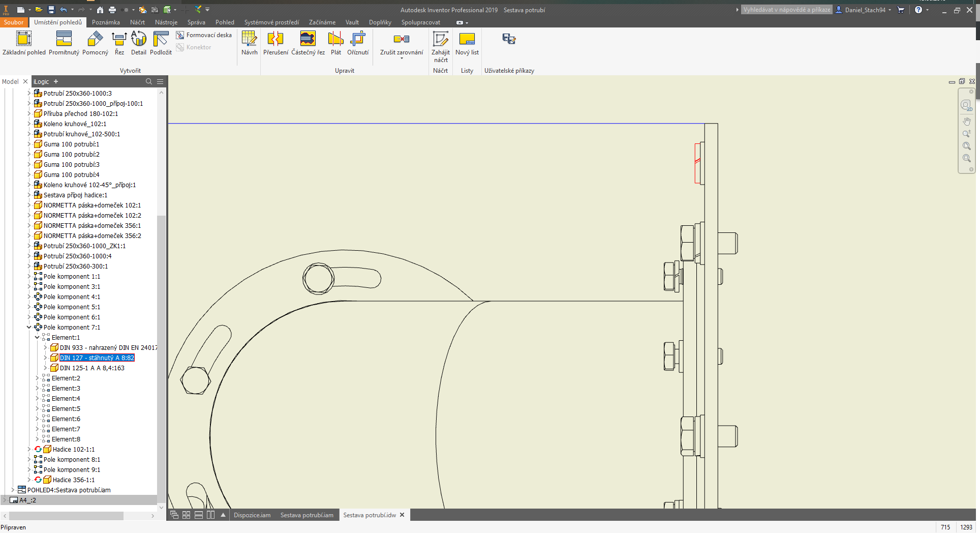Open the Návrh draft tool
The image size is (980, 533).
coord(249,43)
